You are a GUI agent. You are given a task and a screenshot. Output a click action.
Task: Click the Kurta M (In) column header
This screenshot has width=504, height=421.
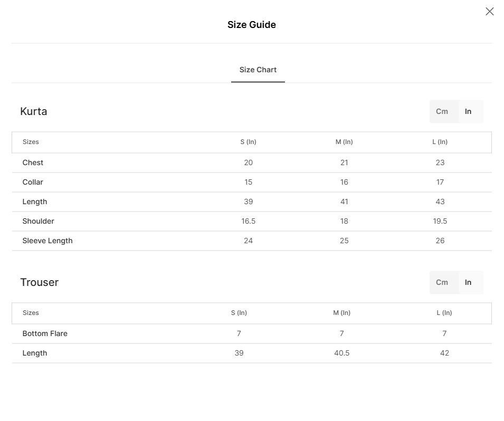[344, 142]
